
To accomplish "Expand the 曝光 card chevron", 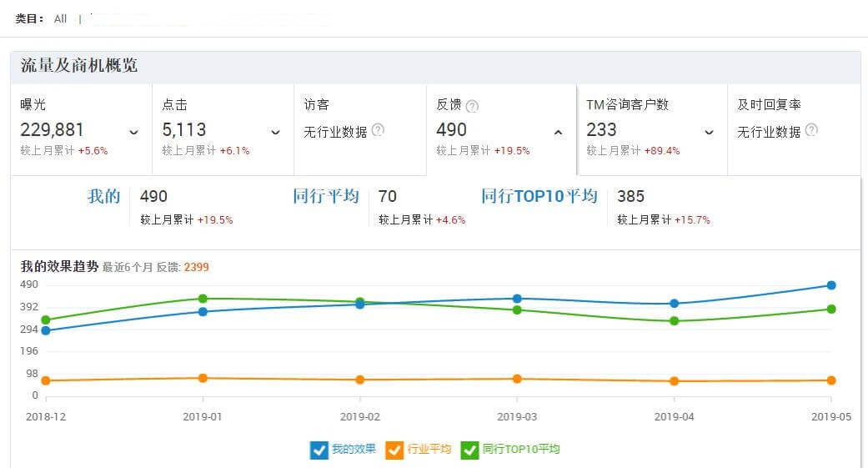I will pos(133,132).
